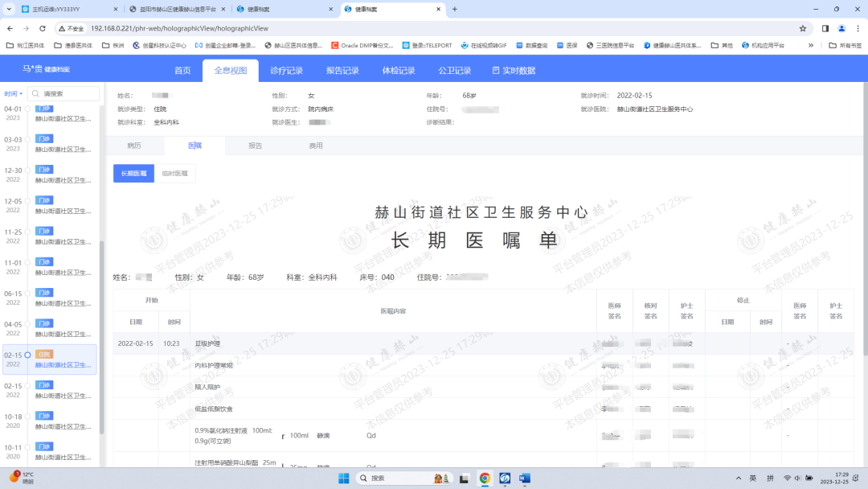Close the 主机运维:YY333YY browser tab
The image size is (868, 489).
coord(115,9)
